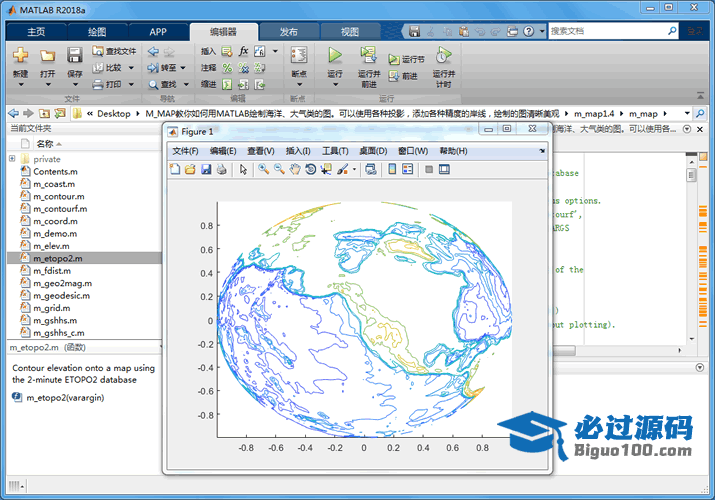Open the Save dropdown arrow

75,85
